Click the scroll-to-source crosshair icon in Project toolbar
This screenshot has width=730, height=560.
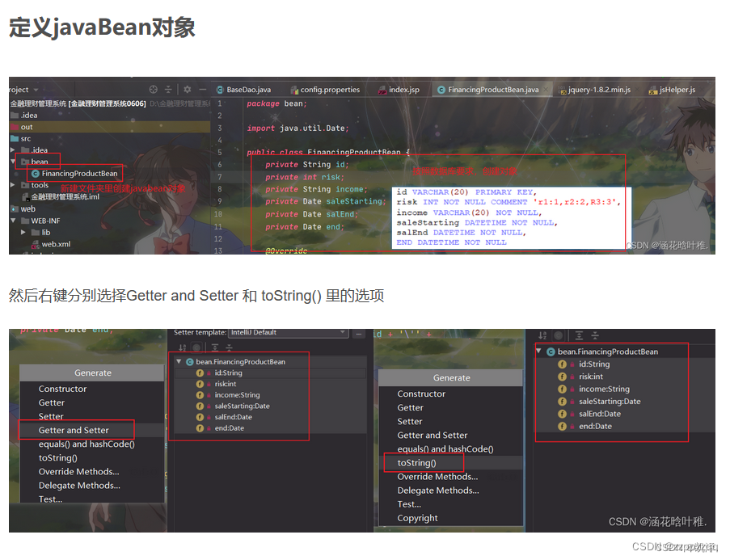pos(152,91)
